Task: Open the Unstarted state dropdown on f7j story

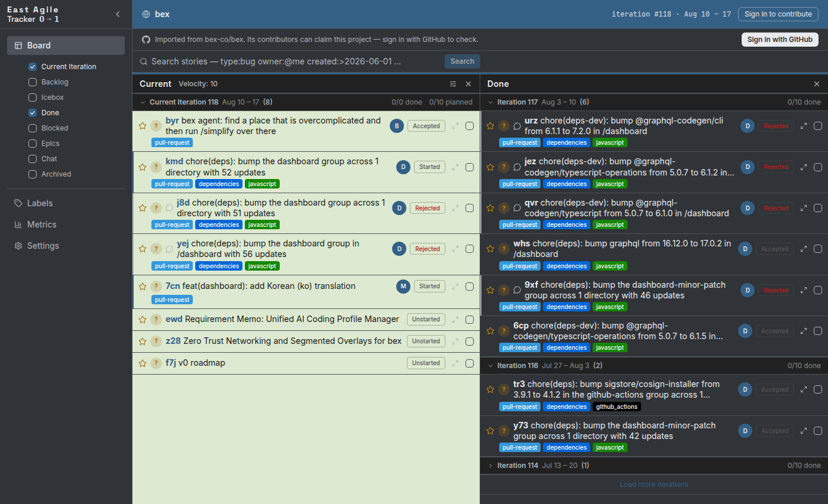Action: (x=426, y=363)
